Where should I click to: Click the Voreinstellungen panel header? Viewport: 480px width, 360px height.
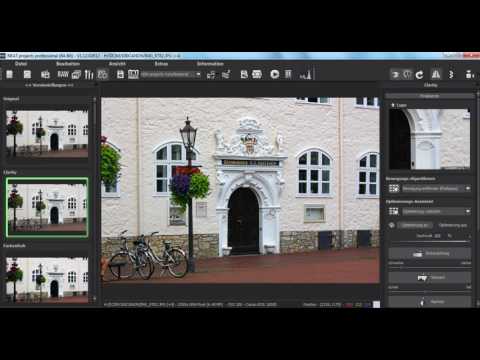(x=49, y=85)
